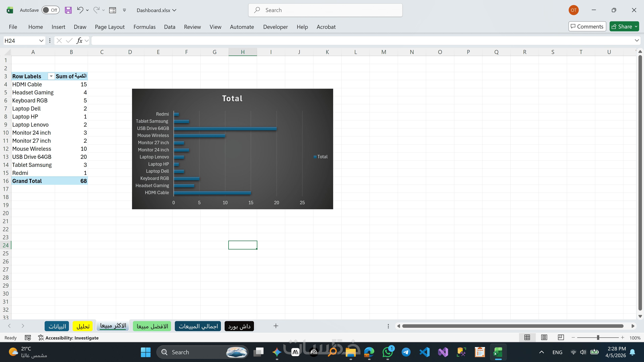Click the Undo arrow icon

coord(80,10)
